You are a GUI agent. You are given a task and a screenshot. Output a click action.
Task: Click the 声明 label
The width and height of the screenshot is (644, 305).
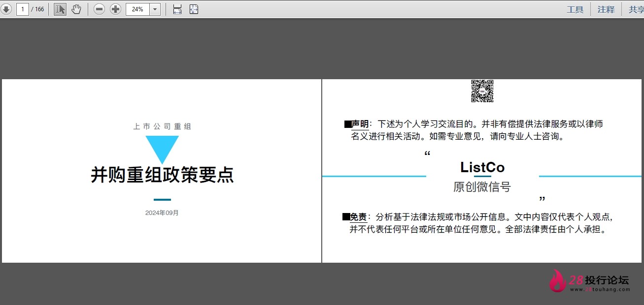click(x=360, y=124)
